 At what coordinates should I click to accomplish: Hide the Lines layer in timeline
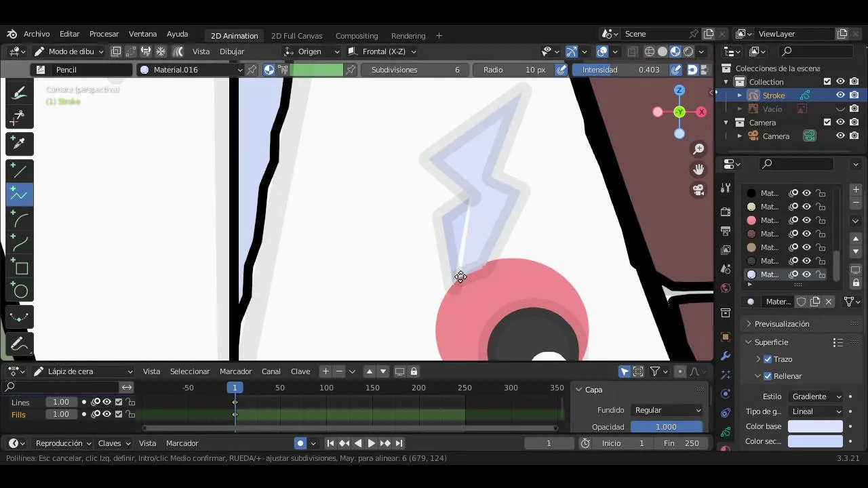point(107,402)
